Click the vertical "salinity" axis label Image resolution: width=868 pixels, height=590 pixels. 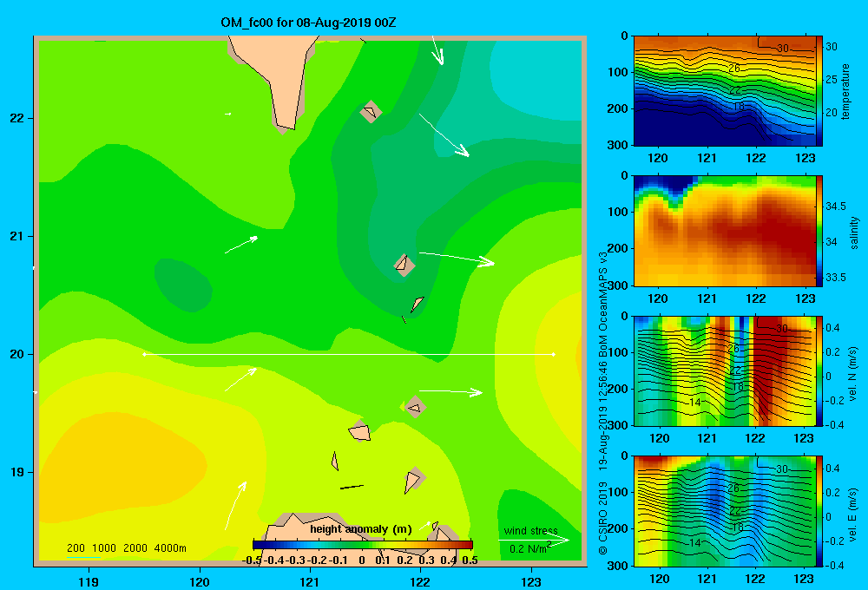pyautogui.click(x=854, y=233)
